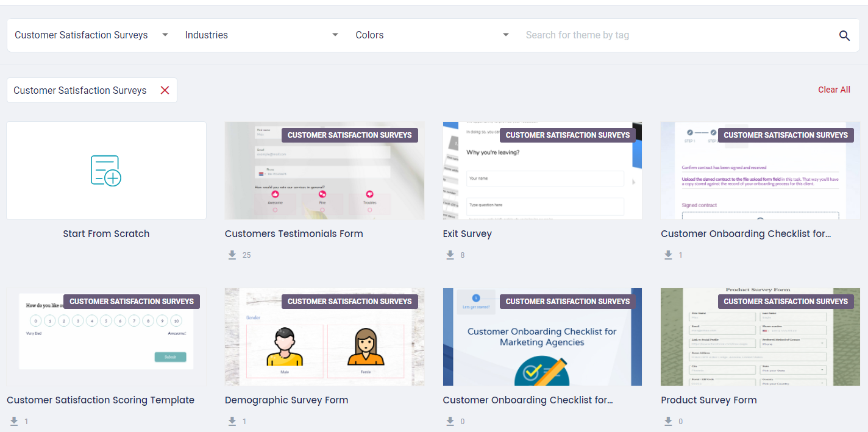Open the Demographic Survey Form thumbnail

click(x=324, y=337)
